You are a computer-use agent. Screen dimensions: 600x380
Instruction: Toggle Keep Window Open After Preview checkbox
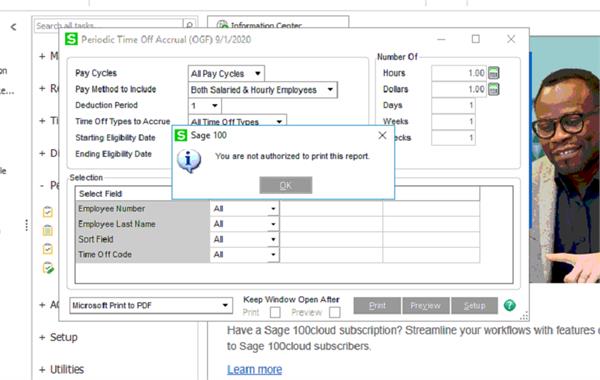pos(334,313)
